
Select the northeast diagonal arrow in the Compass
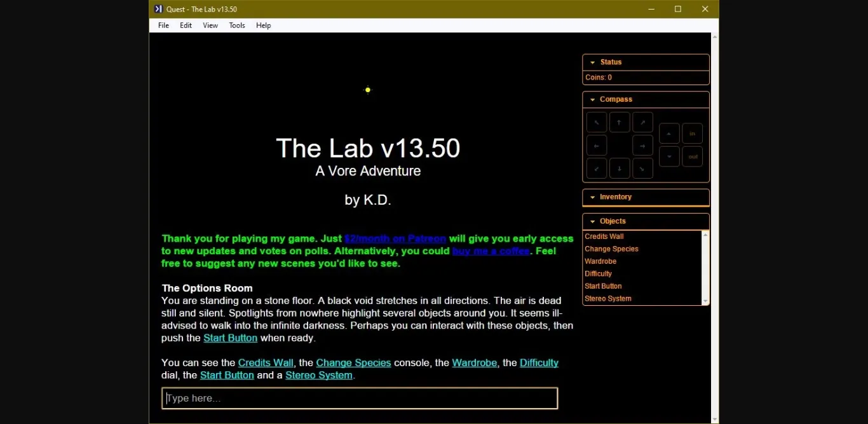(642, 122)
